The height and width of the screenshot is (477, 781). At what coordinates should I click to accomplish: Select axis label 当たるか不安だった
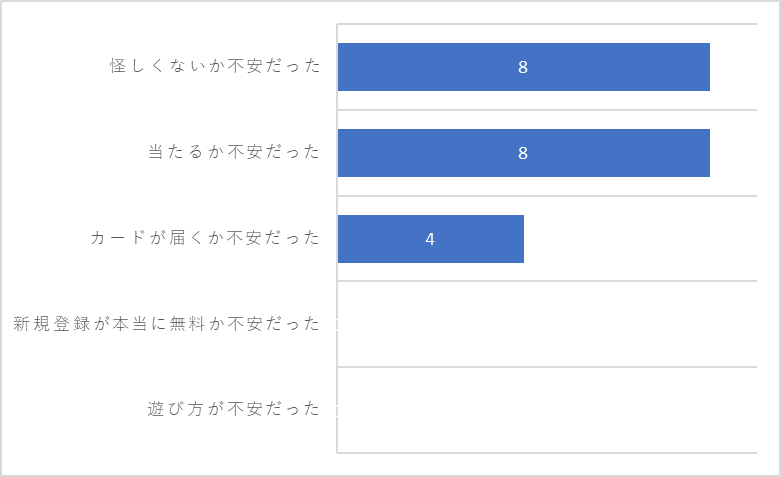tap(234, 151)
